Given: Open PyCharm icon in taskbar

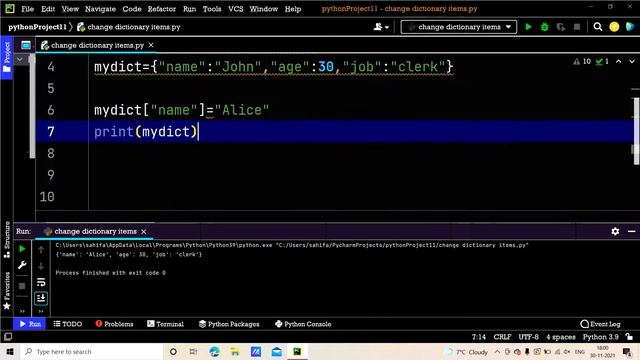Looking at the screenshot, I should 297,351.
